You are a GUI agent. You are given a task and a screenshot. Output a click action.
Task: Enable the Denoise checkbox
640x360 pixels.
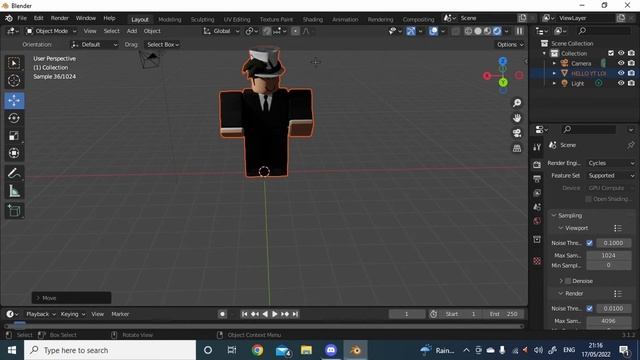pyautogui.click(x=568, y=281)
